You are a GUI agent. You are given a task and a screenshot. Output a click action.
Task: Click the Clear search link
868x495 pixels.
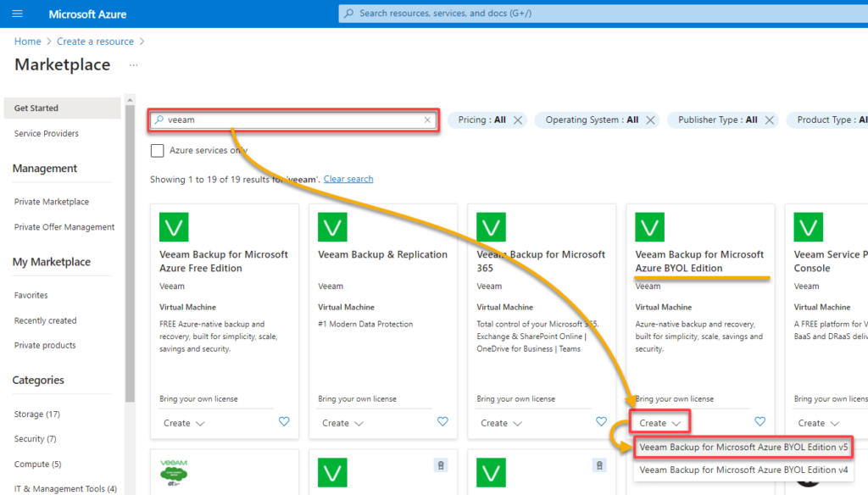coord(348,179)
